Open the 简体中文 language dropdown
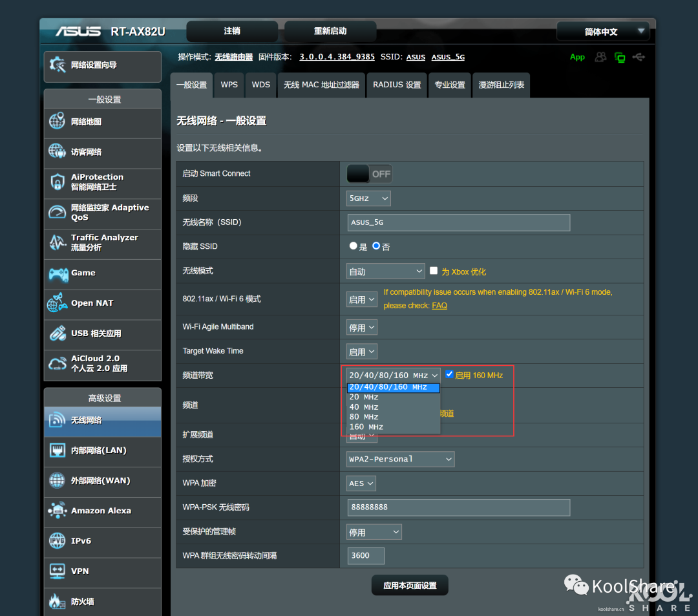The width and height of the screenshot is (698, 616). [603, 32]
